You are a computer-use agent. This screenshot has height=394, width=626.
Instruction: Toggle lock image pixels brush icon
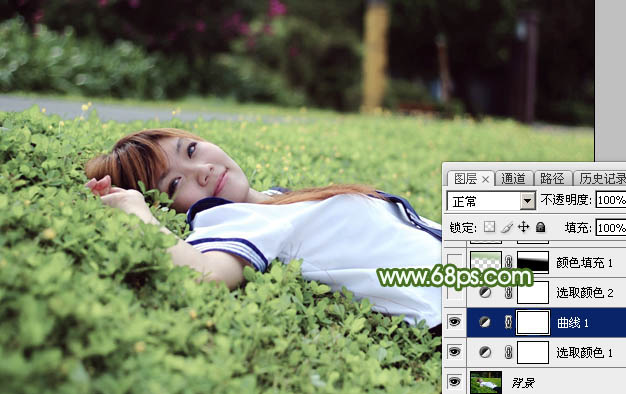pos(507,227)
